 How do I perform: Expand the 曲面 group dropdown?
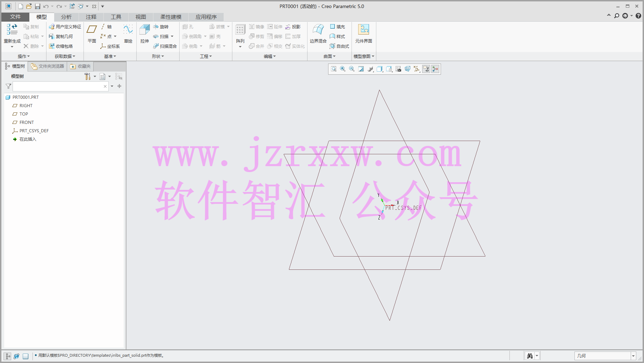pyautogui.click(x=330, y=56)
